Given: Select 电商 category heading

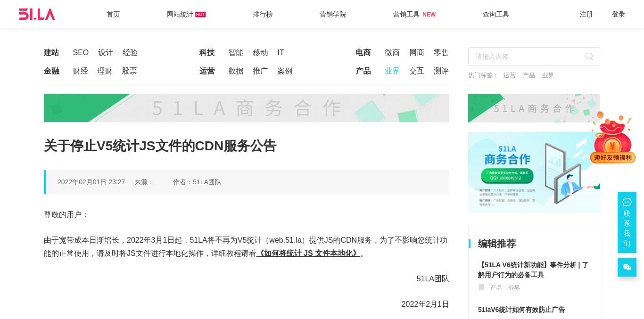Looking at the screenshot, I should pos(363,53).
